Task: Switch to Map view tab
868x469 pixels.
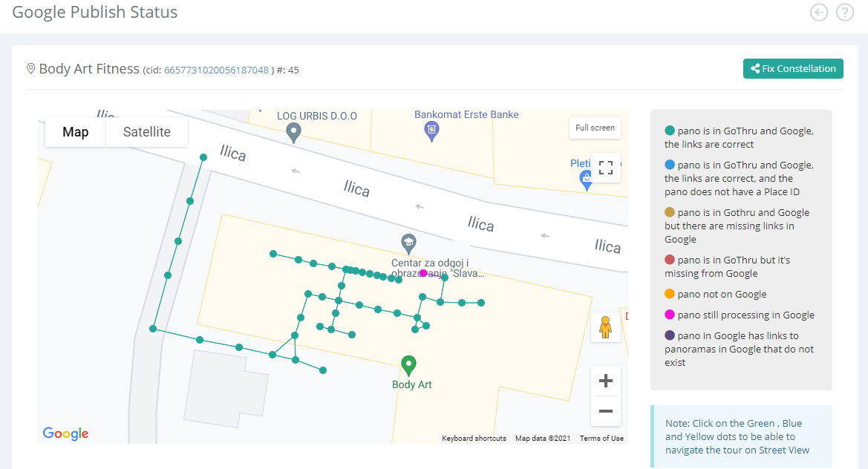Action: 75,131
